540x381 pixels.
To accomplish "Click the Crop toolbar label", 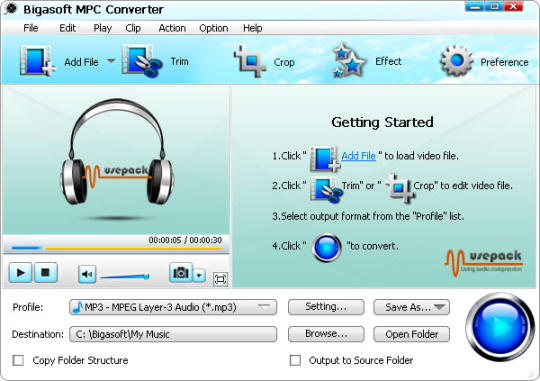I will point(284,62).
